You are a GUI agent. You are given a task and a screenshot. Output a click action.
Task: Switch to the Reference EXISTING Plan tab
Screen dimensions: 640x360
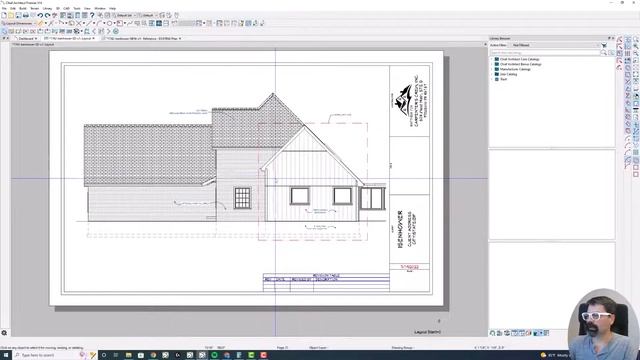click(142, 38)
